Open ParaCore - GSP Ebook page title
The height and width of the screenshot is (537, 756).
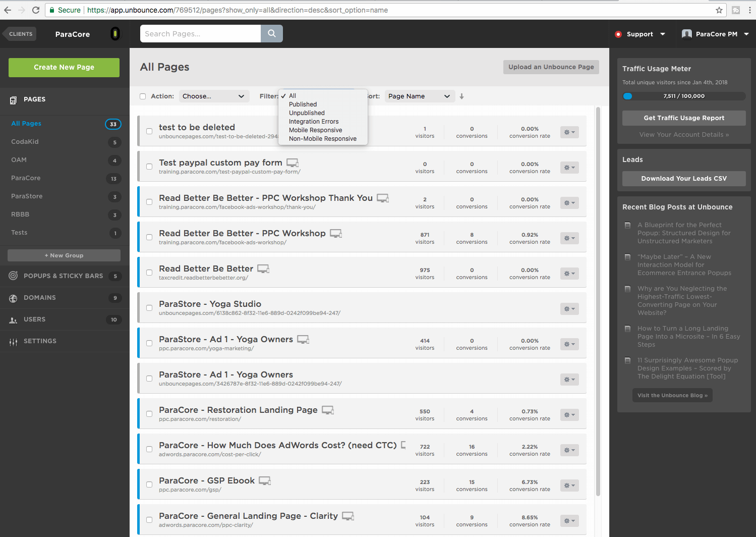click(207, 481)
